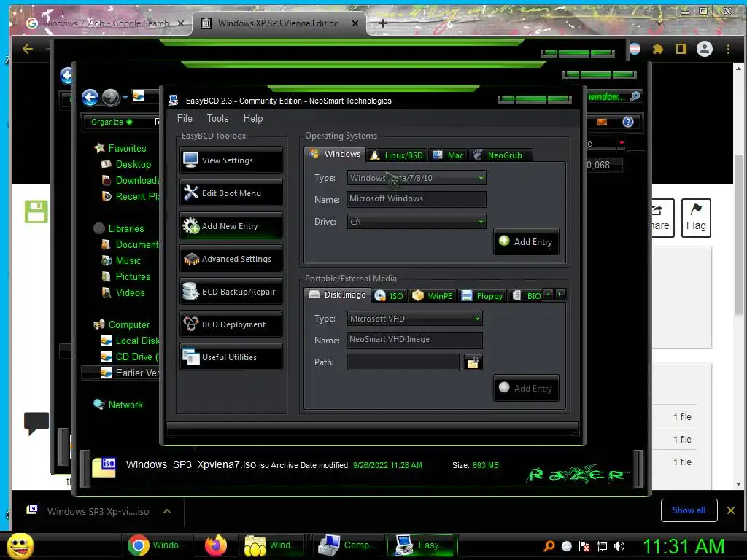
Task: Show more media tabs with right arrow
Action: (x=560, y=295)
